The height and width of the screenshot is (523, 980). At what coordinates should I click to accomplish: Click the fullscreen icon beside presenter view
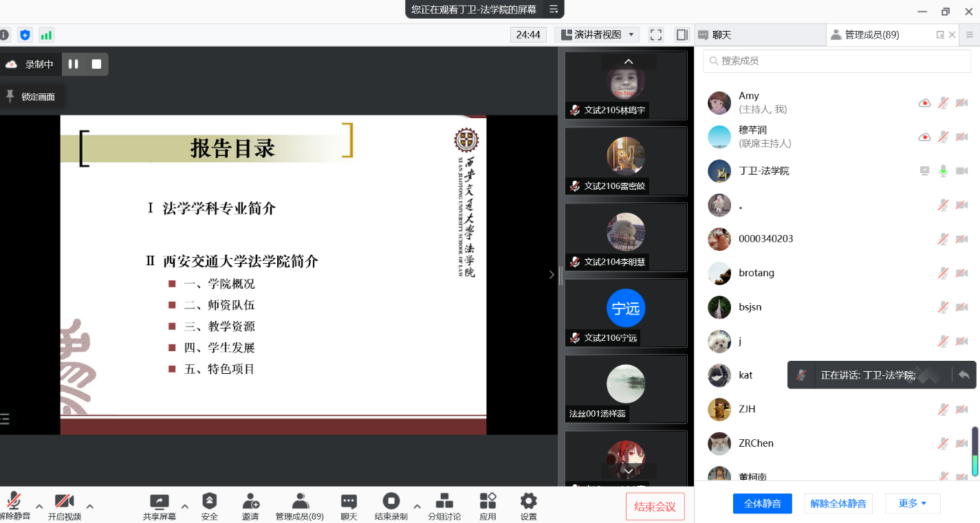tap(656, 34)
